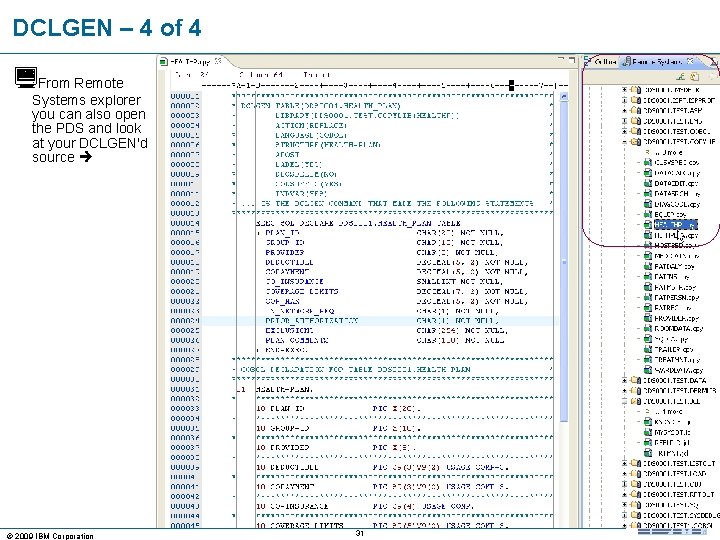Maximize the editor pane
Image resolution: width=720 pixels, height=540 pixels.
pyautogui.click(x=572, y=60)
